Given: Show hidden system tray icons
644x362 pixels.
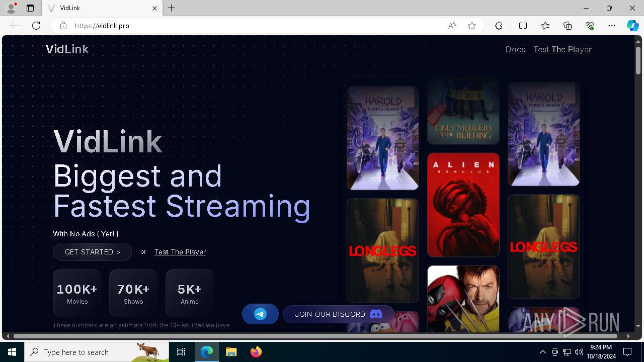Looking at the screenshot, I should [x=542, y=352].
